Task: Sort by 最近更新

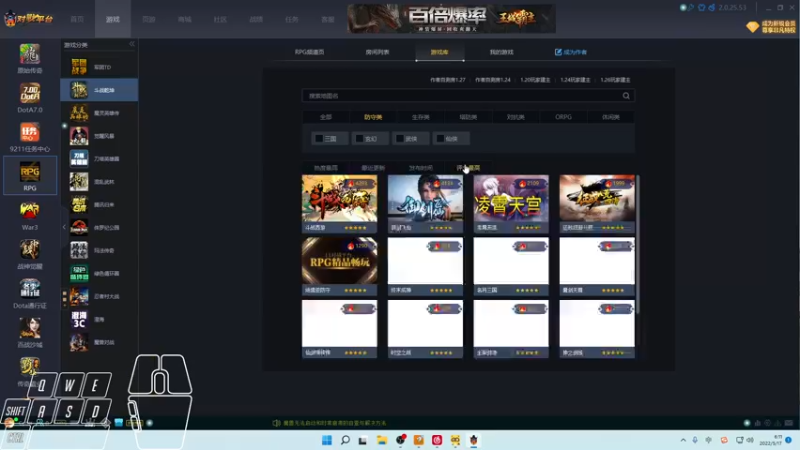Action: pos(373,168)
